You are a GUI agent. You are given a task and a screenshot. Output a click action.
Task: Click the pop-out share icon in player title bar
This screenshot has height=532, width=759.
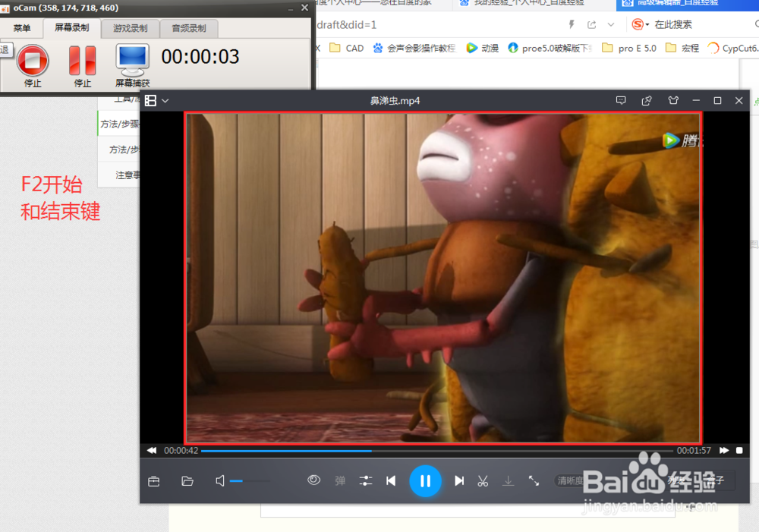point(646,100)
